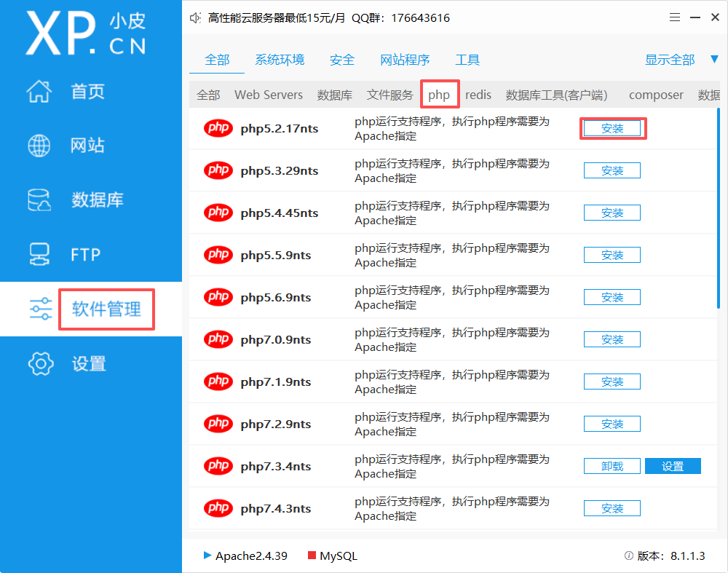This screenshot has width=728, height=573.
Task: Install php7.2.9nts
Action: pyautogui.click(x=612, y=424)
